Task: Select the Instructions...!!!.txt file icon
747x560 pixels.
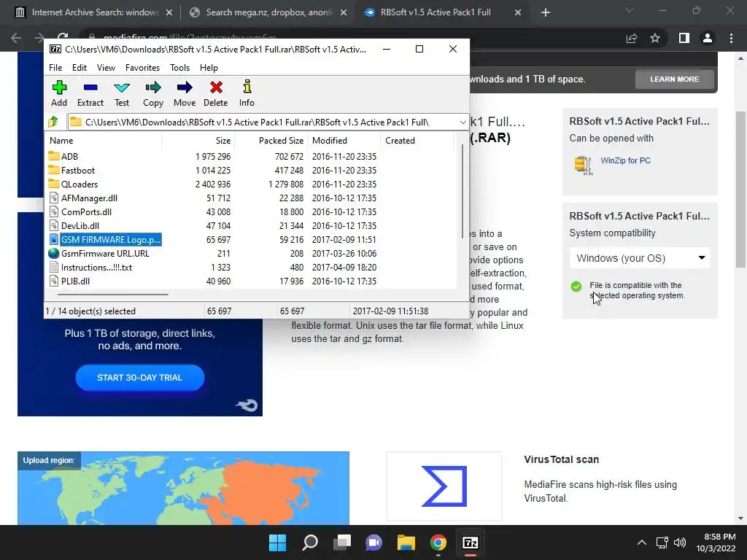Action: pos(54,267)
